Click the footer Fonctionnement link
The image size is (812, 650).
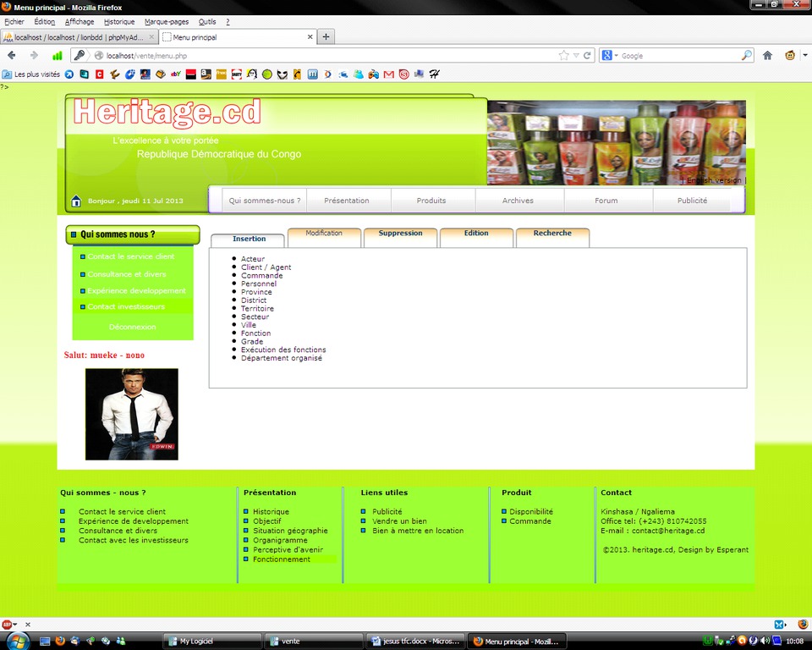[282, 559]
